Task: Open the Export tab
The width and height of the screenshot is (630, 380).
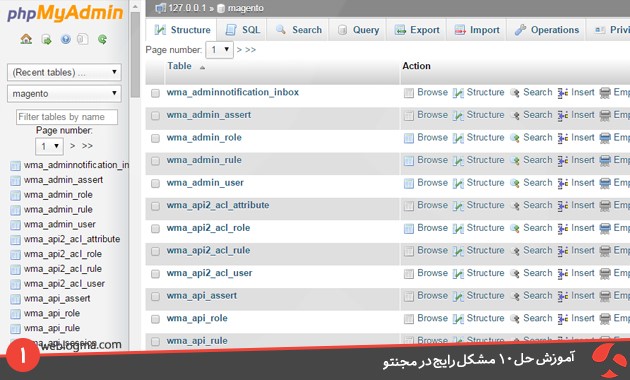Action: coord(417,30)
